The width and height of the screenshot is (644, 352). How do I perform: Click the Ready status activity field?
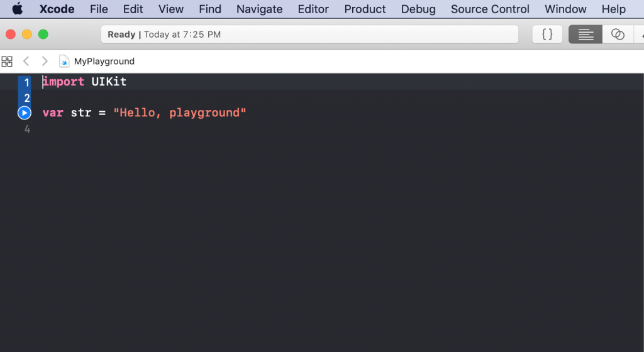click(309, 35)
